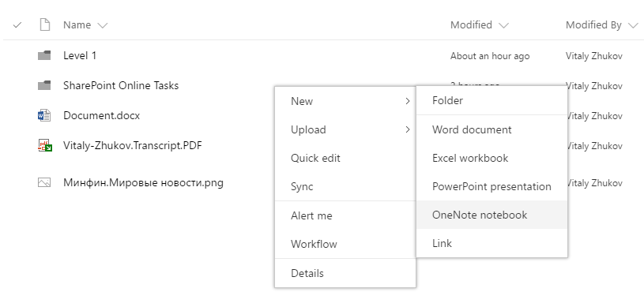The width and height of the screenshot is (644, 292).
Task: Open the Modified column dropdown
Action: [503, 25]
